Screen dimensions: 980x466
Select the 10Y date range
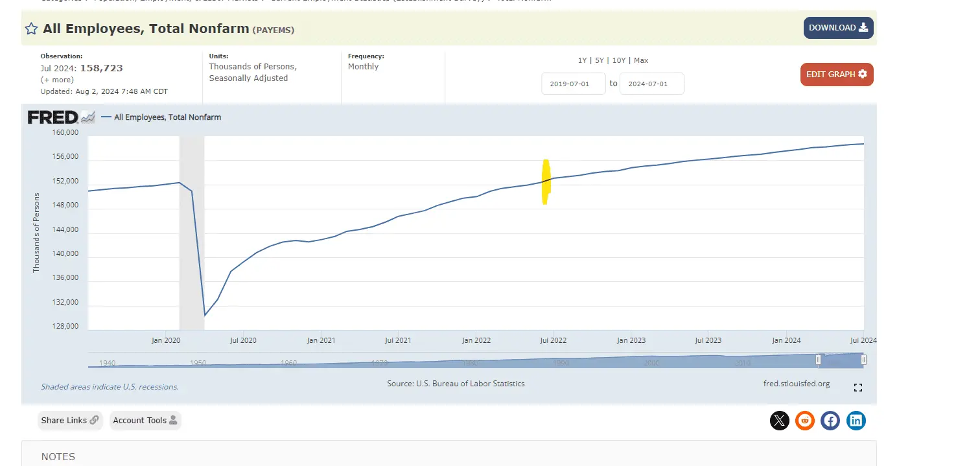[619, 60]
